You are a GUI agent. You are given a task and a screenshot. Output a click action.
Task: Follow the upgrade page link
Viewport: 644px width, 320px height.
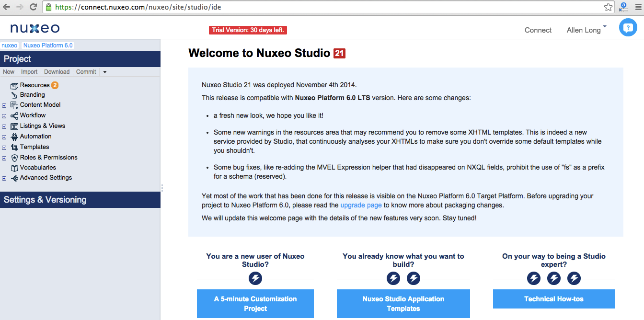361,205
